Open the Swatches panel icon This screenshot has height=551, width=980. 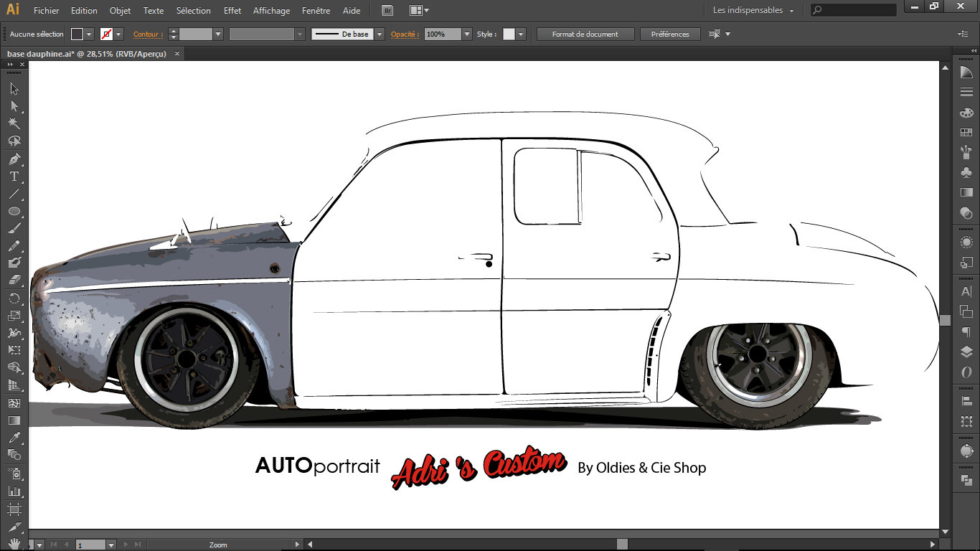(x=966, y=133)
